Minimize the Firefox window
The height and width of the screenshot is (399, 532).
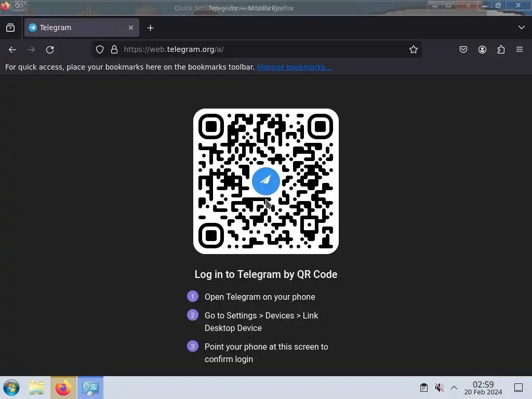point(485,6)
